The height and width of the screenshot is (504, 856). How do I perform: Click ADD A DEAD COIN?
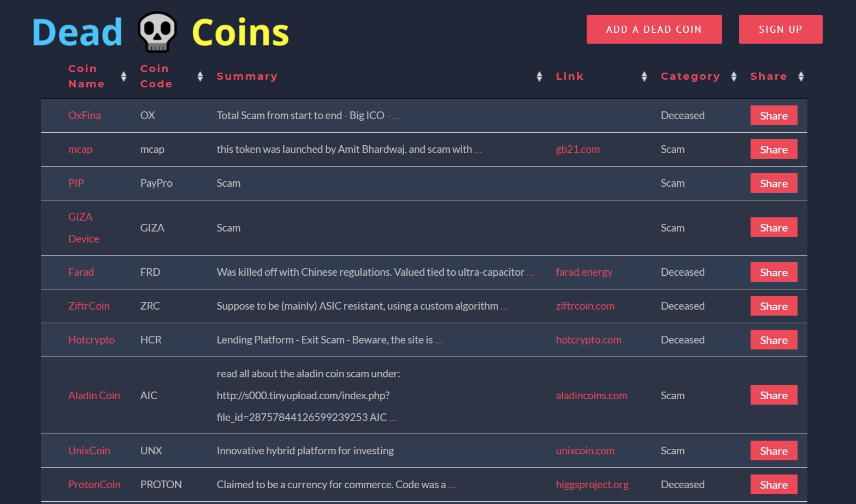[x=654, y=29]
